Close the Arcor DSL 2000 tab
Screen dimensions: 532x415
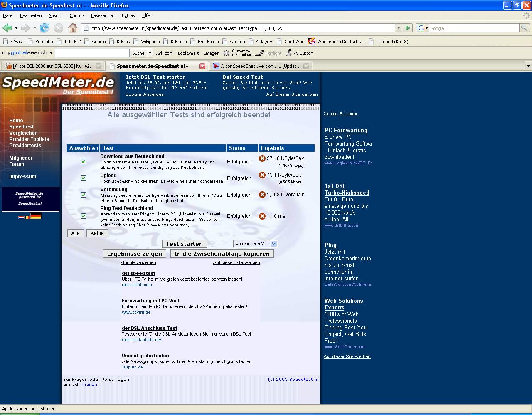(99, 66)
